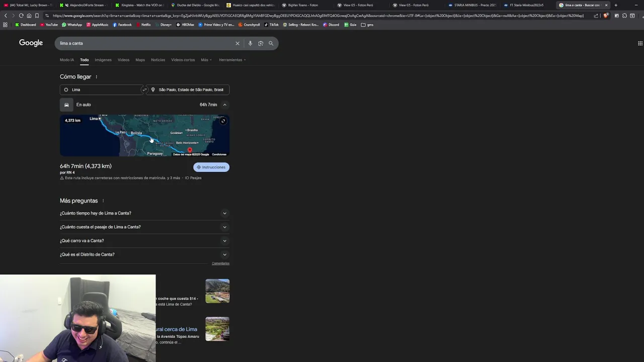Switch to Imágenes tab
Image resolution: width=644 pixels, height=362 pixels.
pos(103,60)
